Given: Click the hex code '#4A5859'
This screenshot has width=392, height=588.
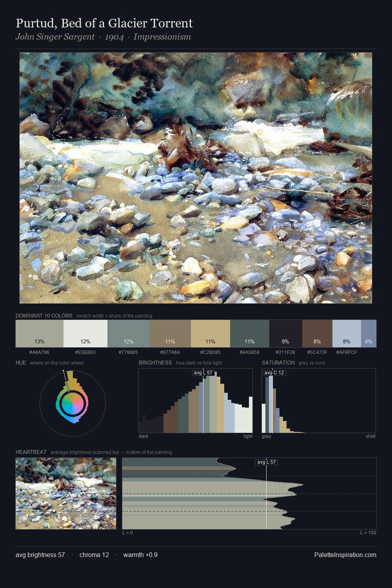Looking at the screenshot, I should (x=250, y=352).
